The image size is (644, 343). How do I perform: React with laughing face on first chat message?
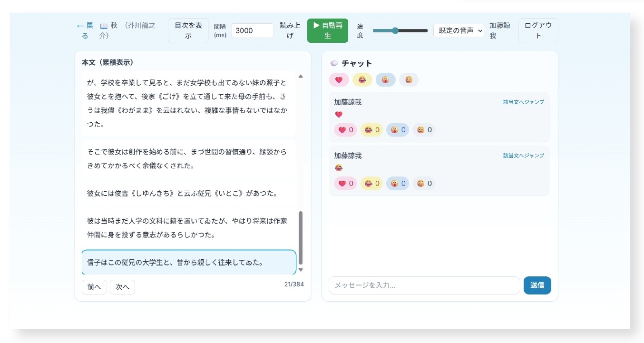tap(372, 130)
